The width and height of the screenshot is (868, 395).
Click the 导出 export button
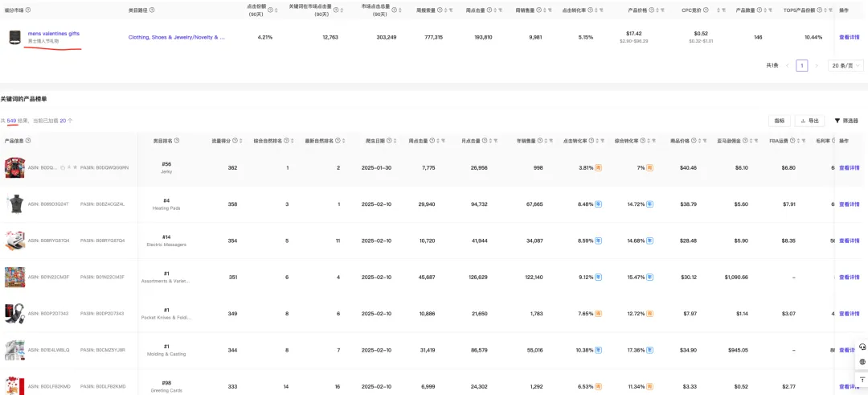(809, 121)
